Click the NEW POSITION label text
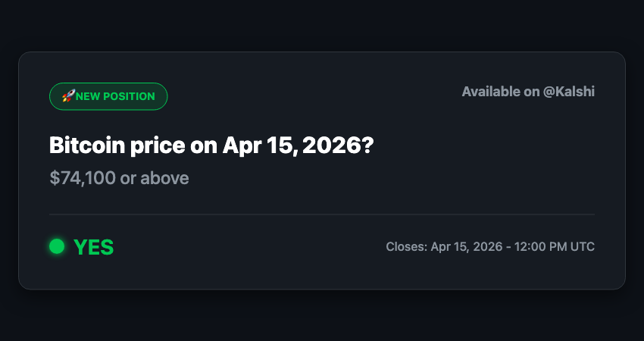This screenshot has width=644, height=341. click(115, 96)
